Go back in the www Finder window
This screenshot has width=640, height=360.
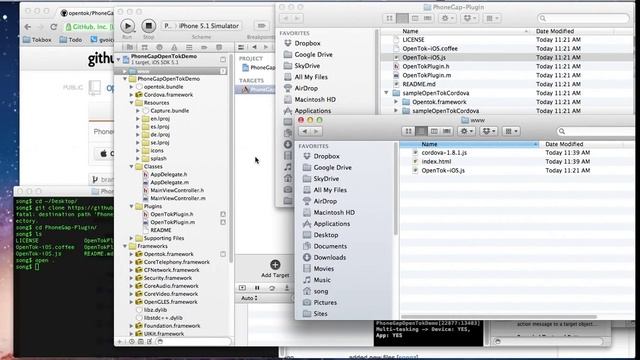point(305,131)
